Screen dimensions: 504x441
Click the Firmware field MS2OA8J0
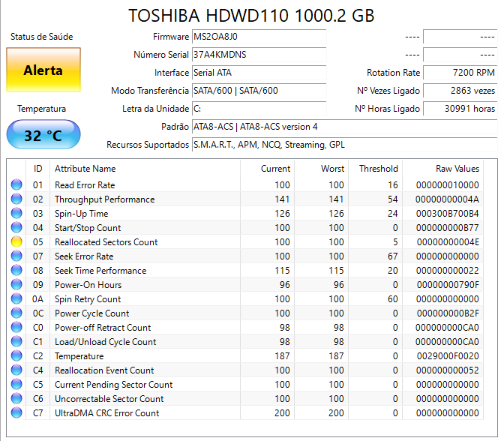point(259,37)
